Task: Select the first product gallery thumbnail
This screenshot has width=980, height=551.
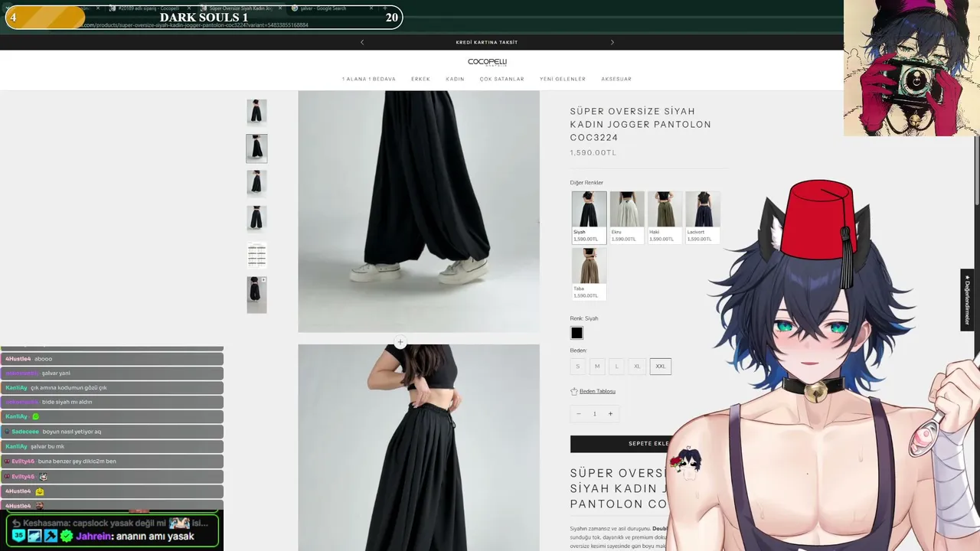Action: click(256, 112)
